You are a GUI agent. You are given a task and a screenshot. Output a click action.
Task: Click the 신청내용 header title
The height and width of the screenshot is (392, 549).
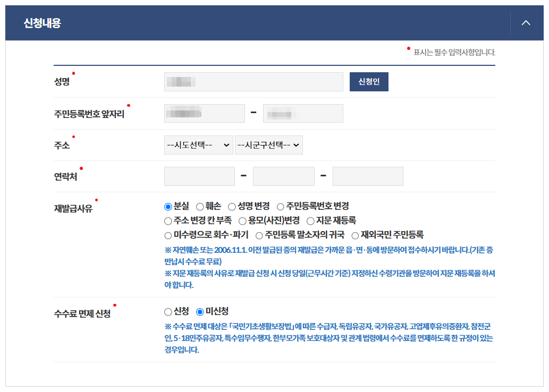[x=43, y=23]
